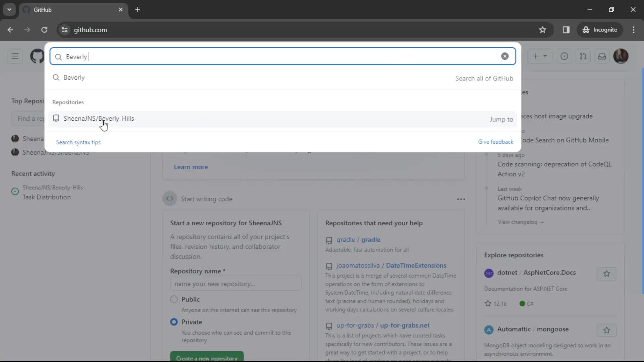Open a new browser tab with plus
This screenshot has width=644, height=362.
click(x=138, y=10)
